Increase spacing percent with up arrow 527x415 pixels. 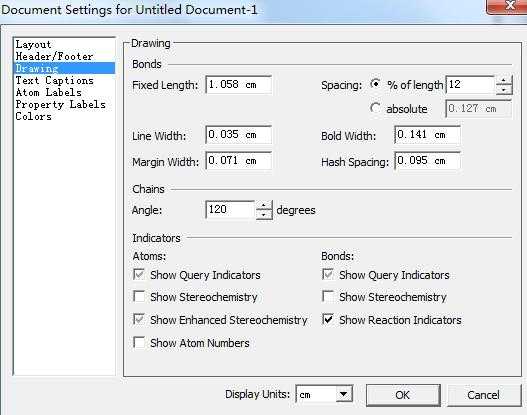point(504,80)
